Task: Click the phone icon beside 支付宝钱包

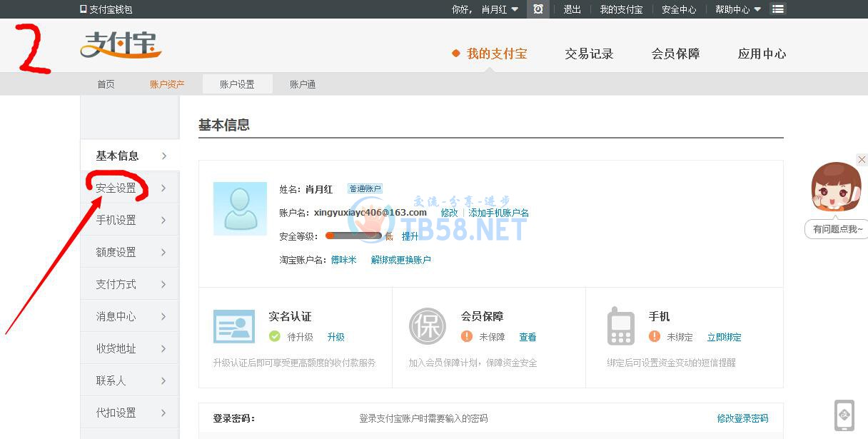Action: click(84, 9)
